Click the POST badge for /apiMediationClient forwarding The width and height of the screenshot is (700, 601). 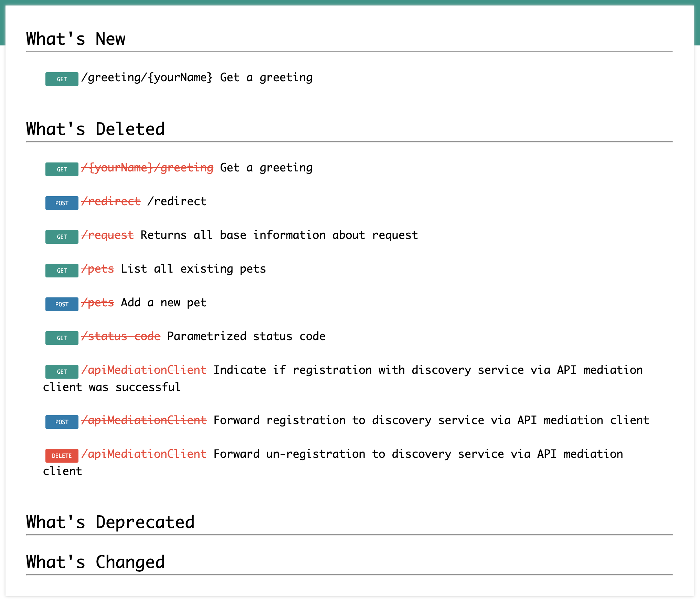[61, 422]
